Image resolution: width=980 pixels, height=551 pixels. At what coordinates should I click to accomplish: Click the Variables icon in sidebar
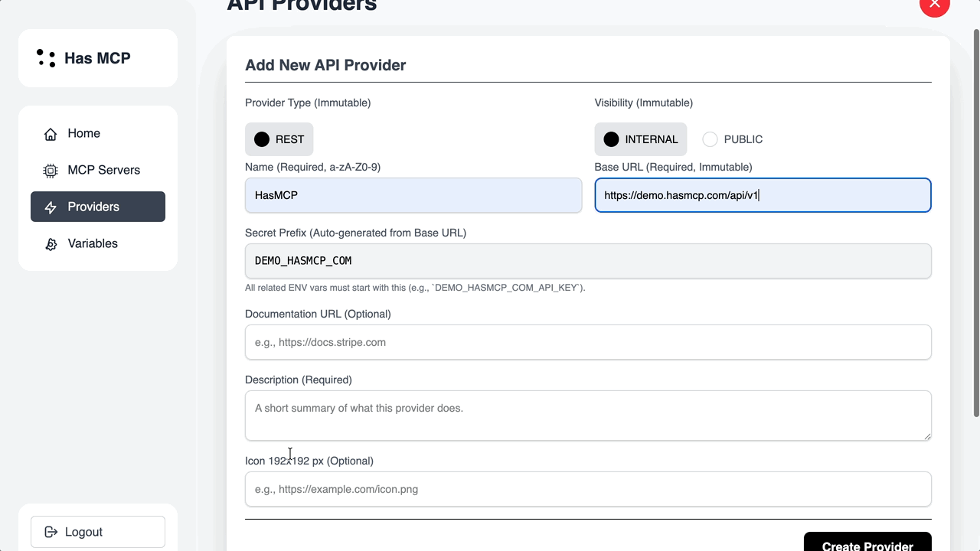click(51, 244)
